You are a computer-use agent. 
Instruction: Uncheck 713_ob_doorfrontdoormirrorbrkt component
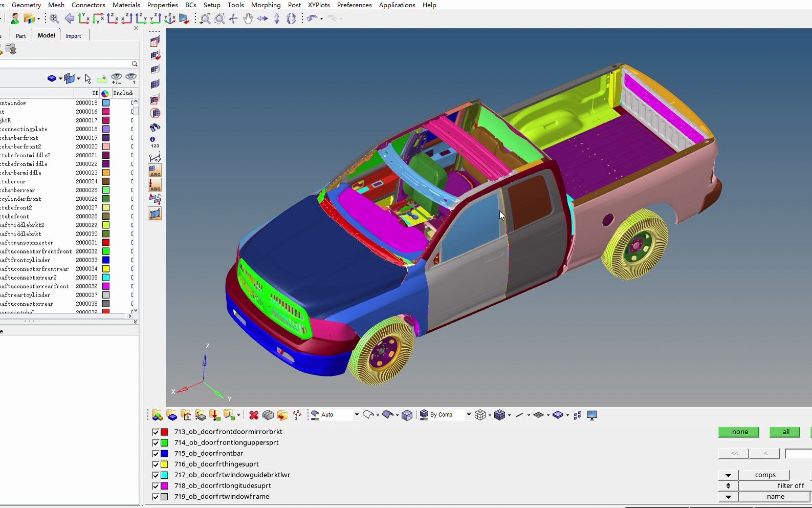click(x=156, y=432)
